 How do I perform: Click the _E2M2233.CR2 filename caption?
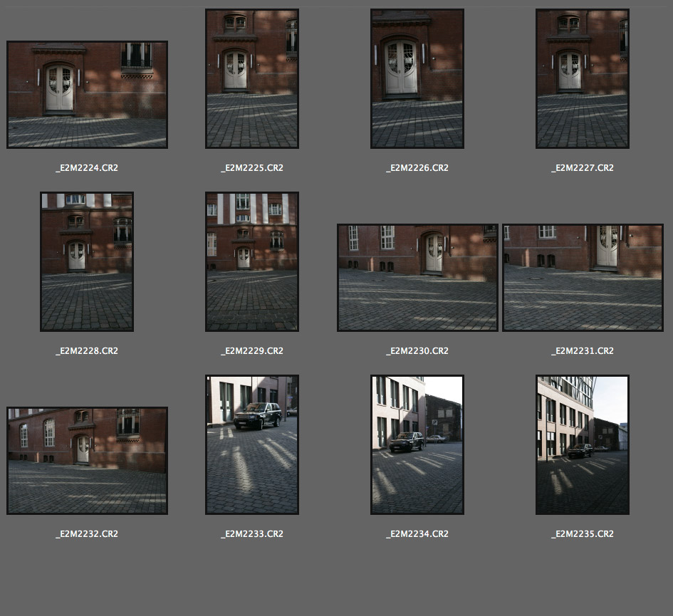[x=252, y=534]
